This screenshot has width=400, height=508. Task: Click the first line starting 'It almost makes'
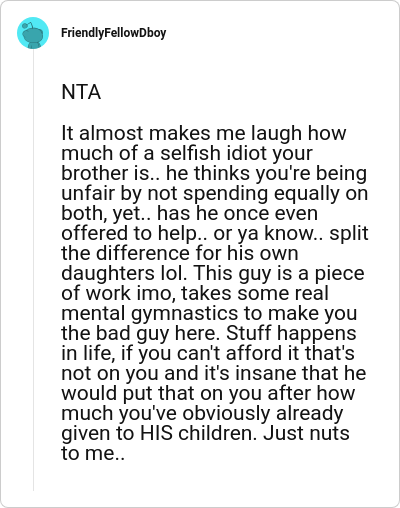click(x=204, y=133)
